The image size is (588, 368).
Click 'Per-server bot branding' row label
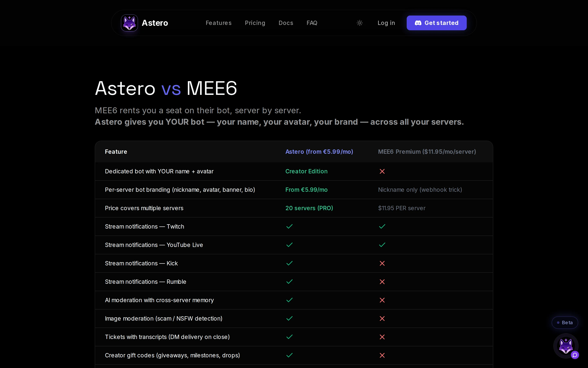click(180, 190)
